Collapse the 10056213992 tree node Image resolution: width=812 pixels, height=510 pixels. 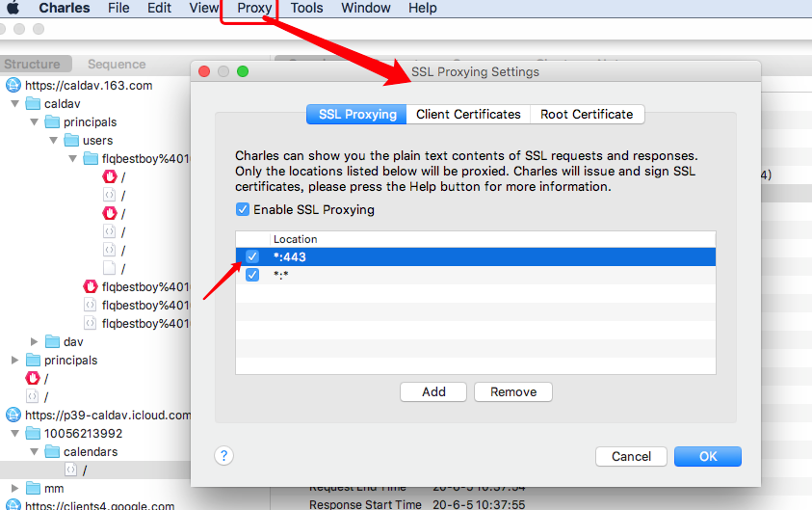click(x=15, y=433)
